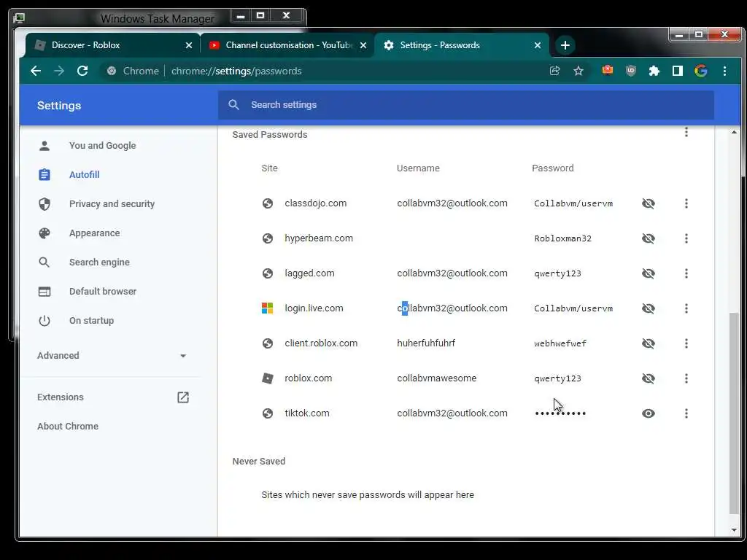Image resolution: width=747 pixels, height=560 pixels.
Task: Click username huherfuhfuhrf
Action: tap(426, 343)
